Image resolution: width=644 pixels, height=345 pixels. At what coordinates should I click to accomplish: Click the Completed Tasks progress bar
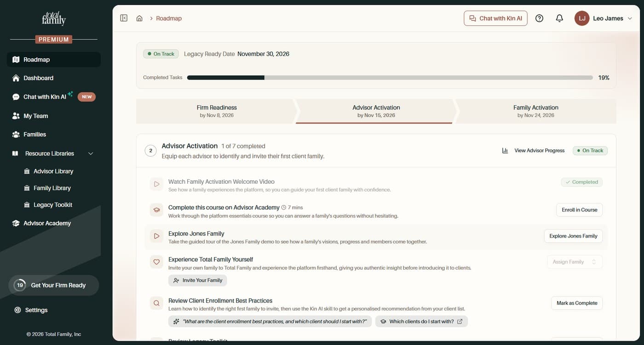pos(390,78)
